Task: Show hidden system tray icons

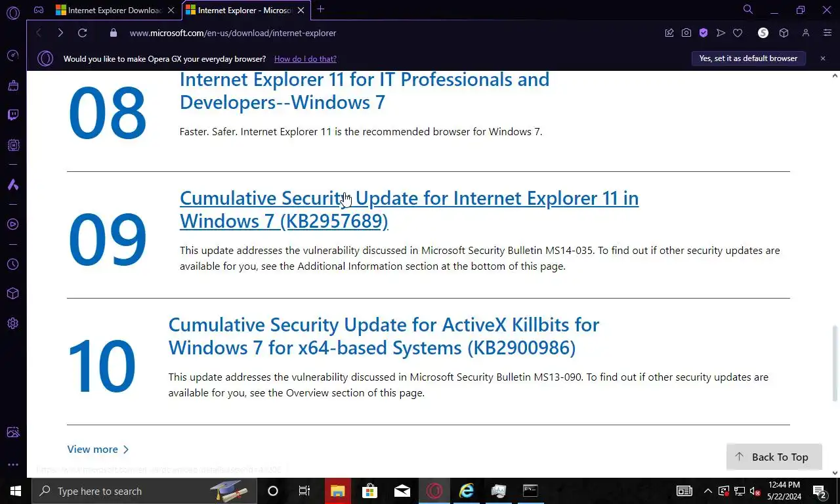Action: click(708, 491)
